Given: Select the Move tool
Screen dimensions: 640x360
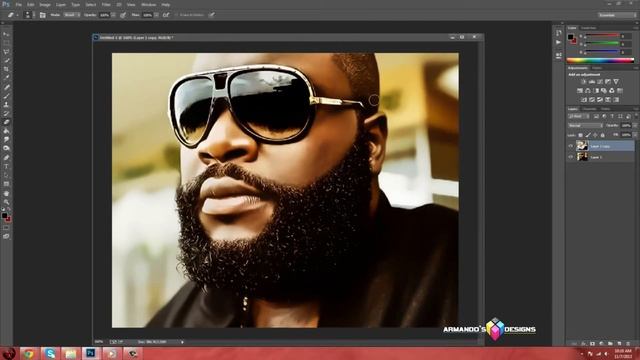Looking at the screenshot, I should [x=6, y=35].
